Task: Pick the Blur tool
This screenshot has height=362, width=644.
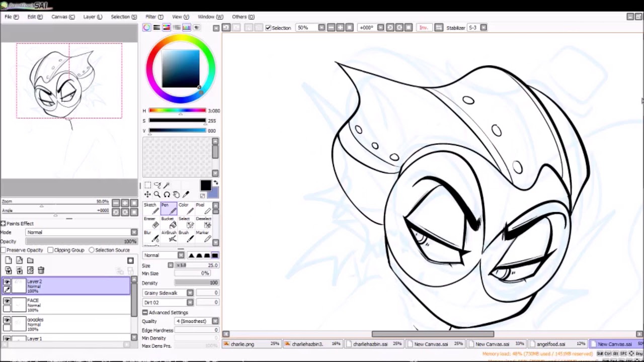Action: [151, 236]
